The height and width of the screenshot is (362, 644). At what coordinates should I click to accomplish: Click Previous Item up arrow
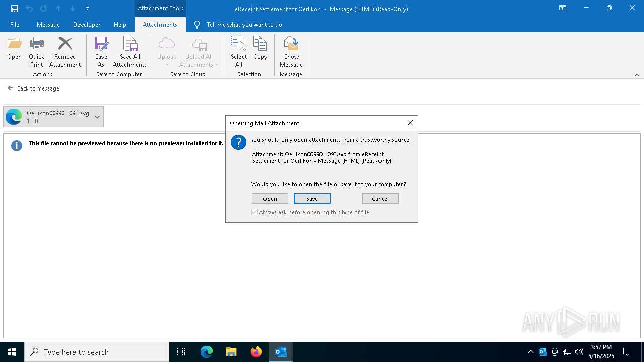click(58, 8)
